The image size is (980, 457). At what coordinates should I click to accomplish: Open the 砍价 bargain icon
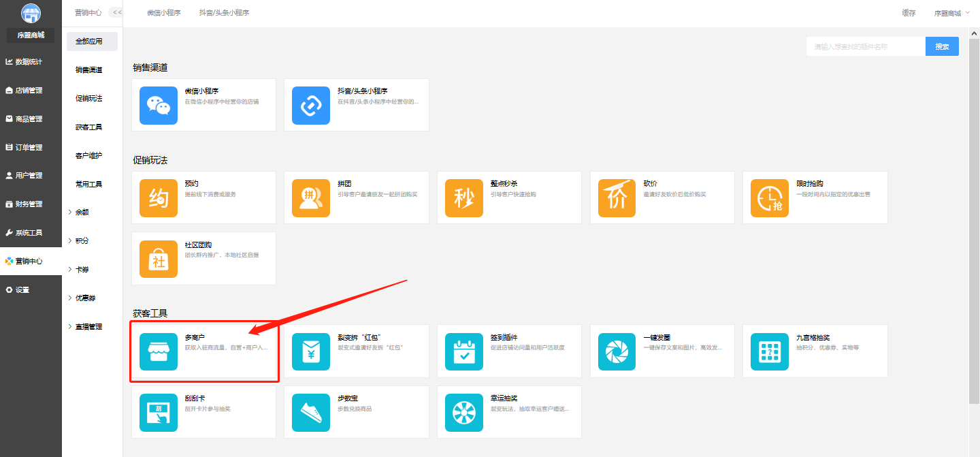(617, 198)
